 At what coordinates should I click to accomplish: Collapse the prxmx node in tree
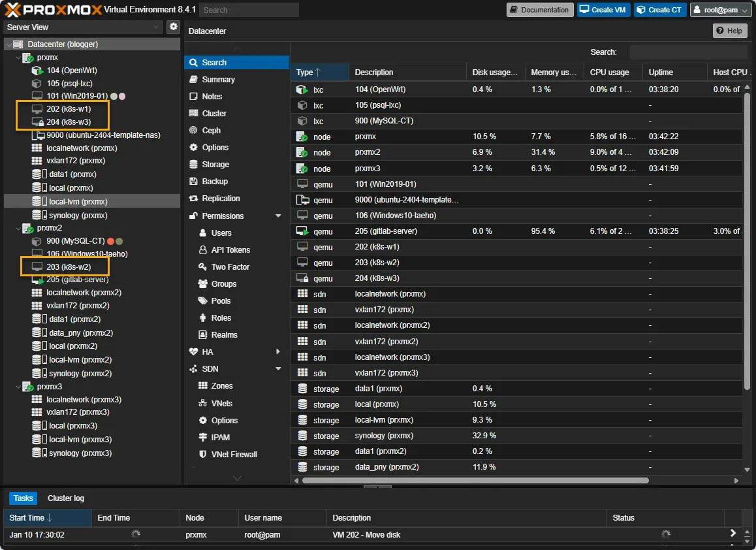click(x=18, y=57)
